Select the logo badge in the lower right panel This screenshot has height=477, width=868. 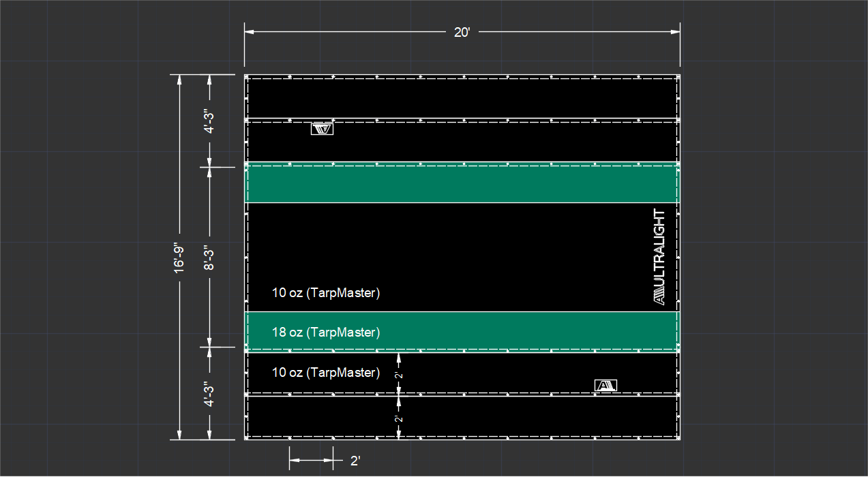(x=606, y=386)
